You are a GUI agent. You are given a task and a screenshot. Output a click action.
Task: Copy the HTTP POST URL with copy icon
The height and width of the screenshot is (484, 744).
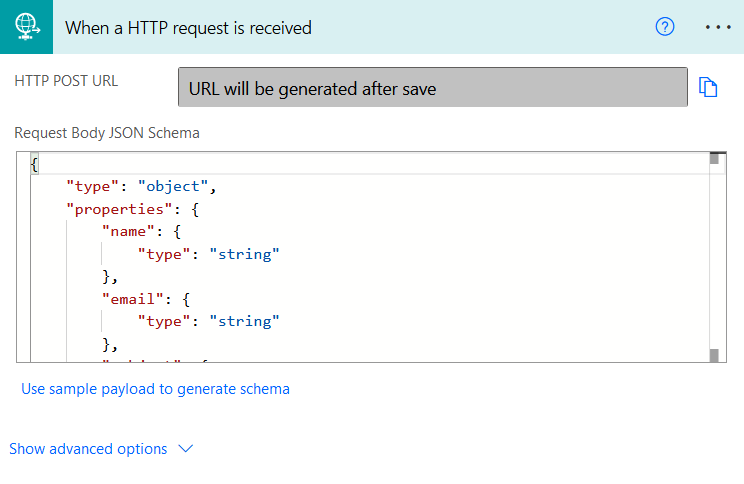click(x=709, y=88)
